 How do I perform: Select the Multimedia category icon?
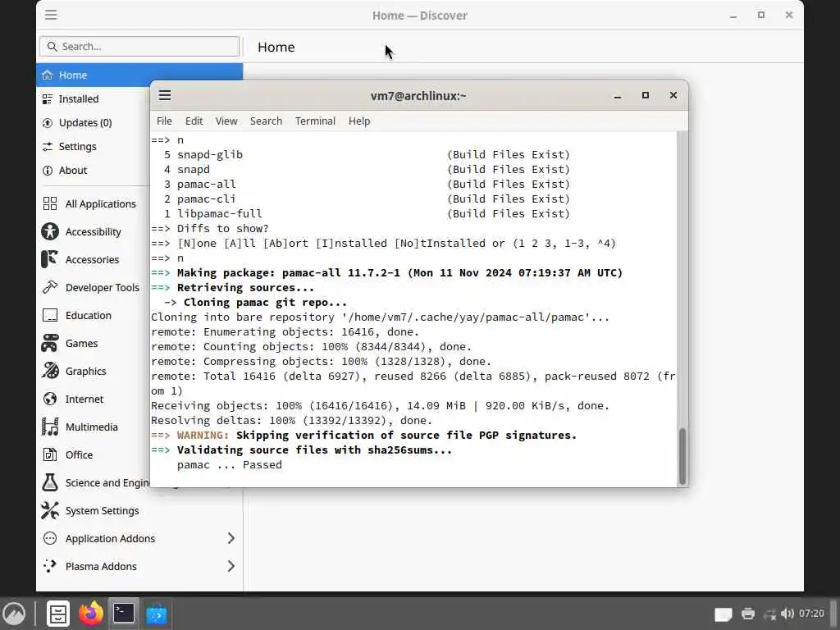click(x=50, y=427)
